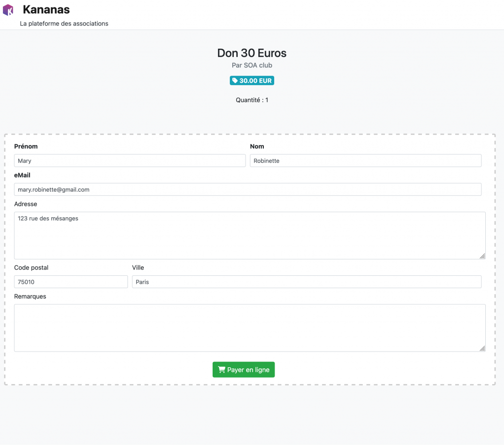Image resolution: width=504 pixels, height=445 pixels.
Task: Click the Remarques textarea resize handle
Action: click(x=482, y=348)
